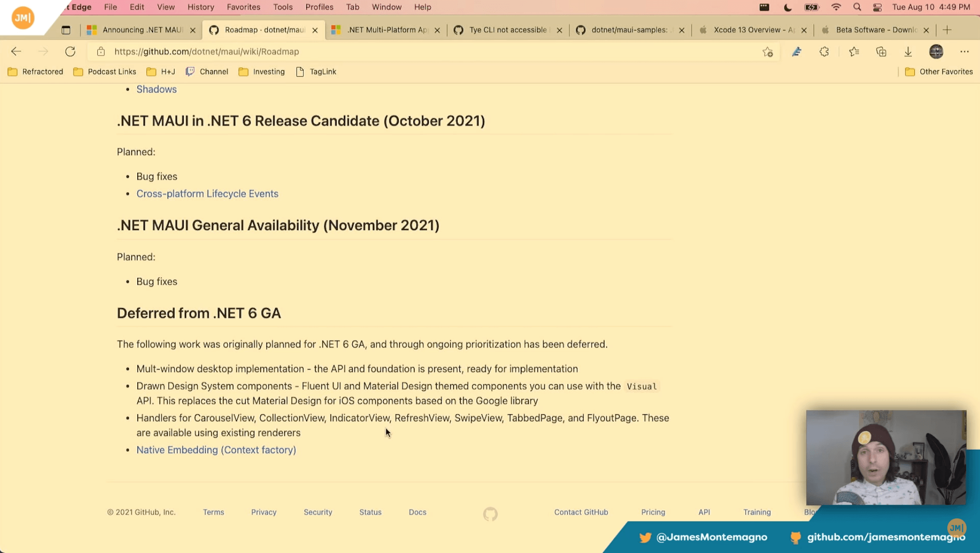The image size is (980, 553).
Task: Toggle the Do Not Disturb moon icon
Action: 788,7
